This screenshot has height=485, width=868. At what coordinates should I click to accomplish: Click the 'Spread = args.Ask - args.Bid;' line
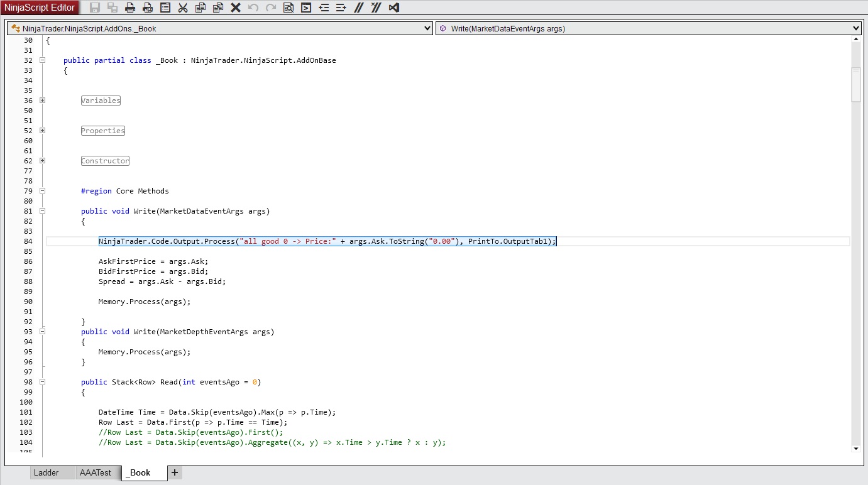click(x=162, y=281)
